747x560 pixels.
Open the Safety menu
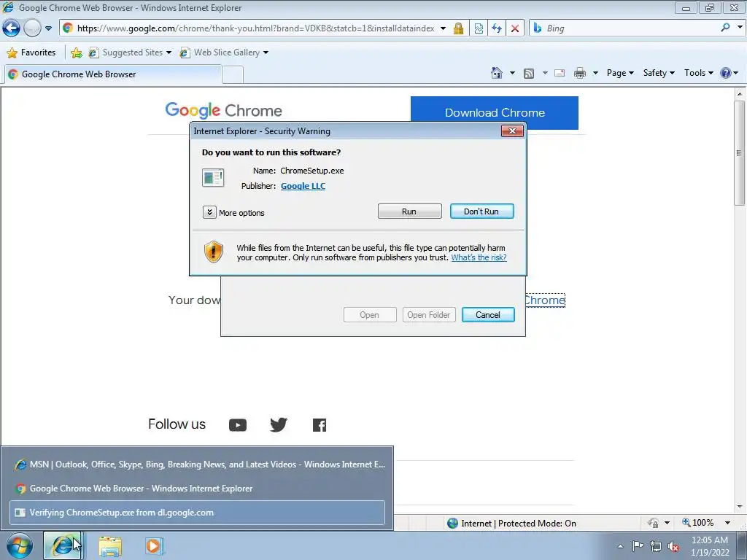click(x=659, y=73)
